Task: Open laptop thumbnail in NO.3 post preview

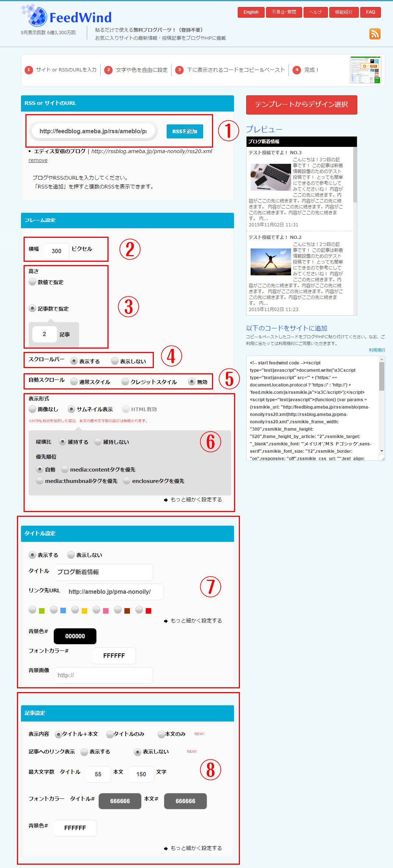Action: [x=270, y=177]
